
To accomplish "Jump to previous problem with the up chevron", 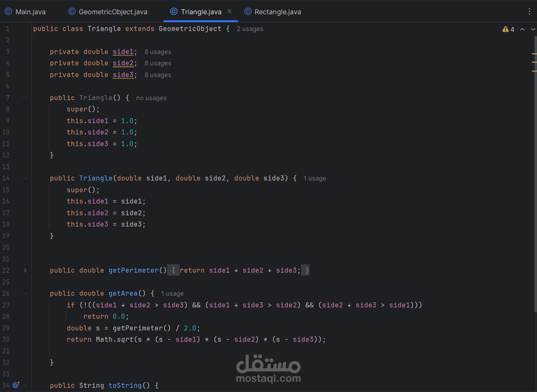I will (x=522, y=29).
